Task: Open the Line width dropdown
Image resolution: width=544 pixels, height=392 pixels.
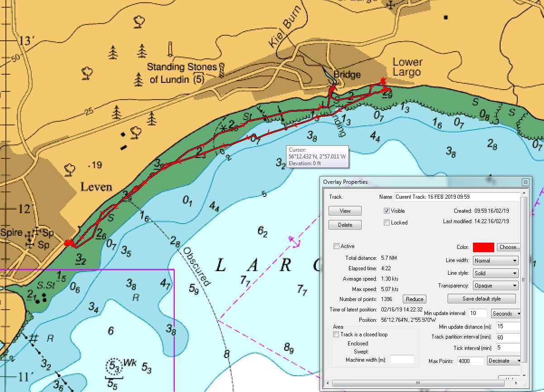Action: point(495,260)
